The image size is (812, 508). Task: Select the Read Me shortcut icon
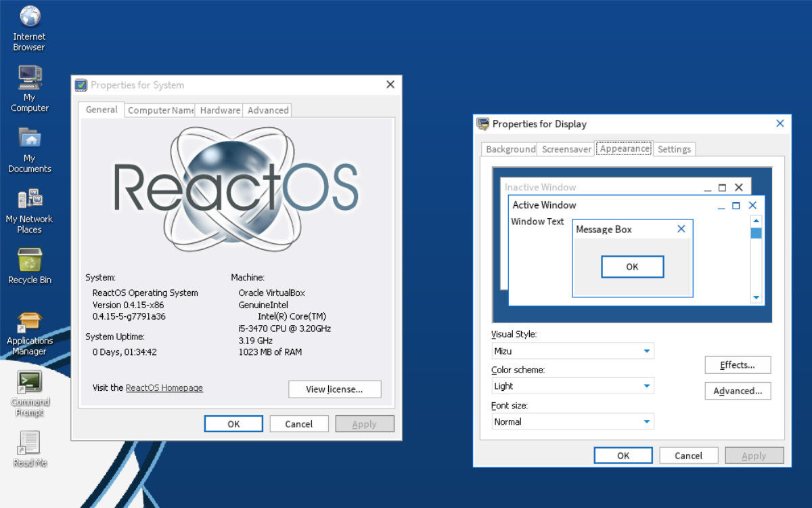pos(30,449)
